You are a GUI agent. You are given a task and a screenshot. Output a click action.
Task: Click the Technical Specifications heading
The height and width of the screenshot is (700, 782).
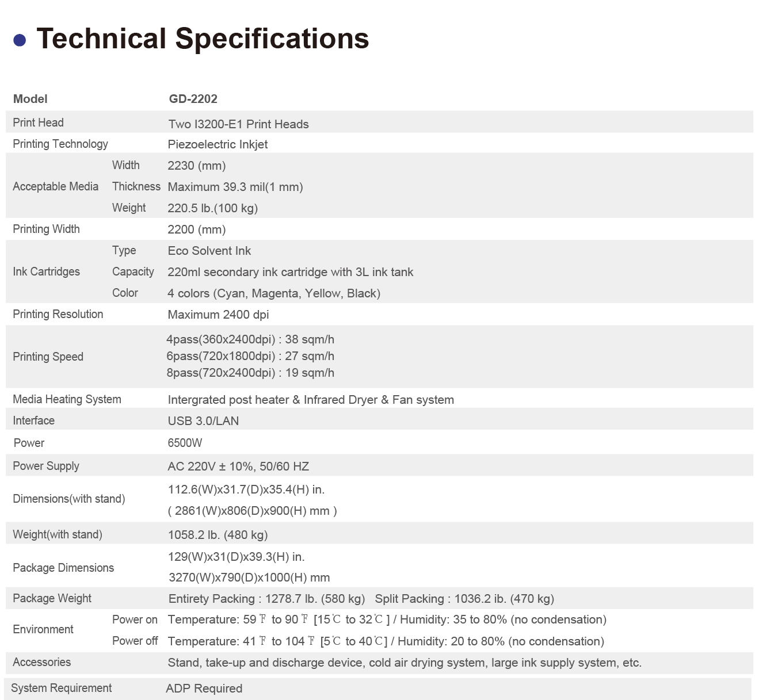[203, 39]
